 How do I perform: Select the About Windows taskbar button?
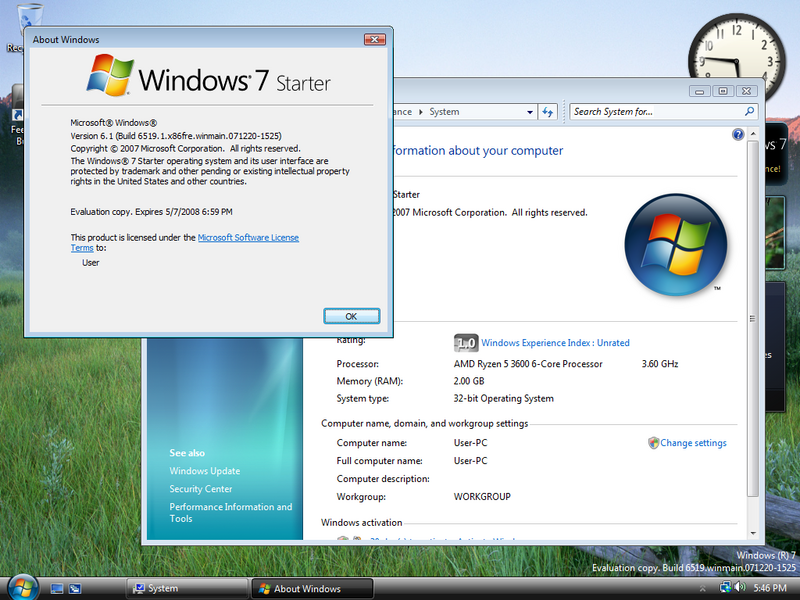[312, 588]
